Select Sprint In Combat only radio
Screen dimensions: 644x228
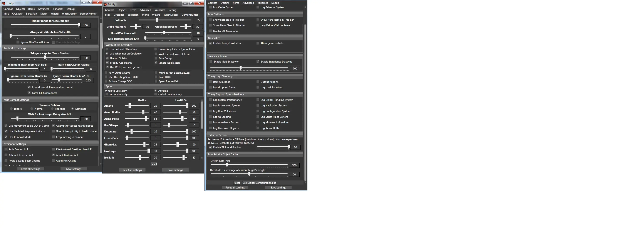click(x=107, y=94)
